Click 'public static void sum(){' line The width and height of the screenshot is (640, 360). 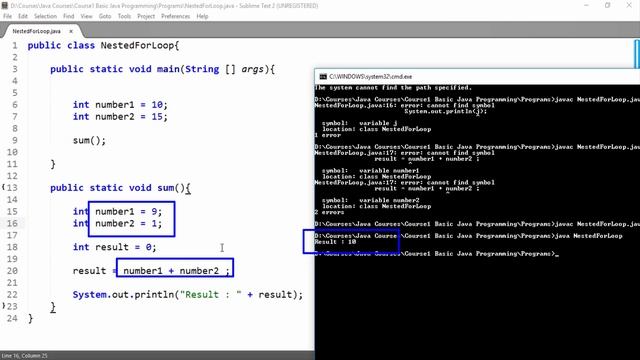(x=120, y=188)
